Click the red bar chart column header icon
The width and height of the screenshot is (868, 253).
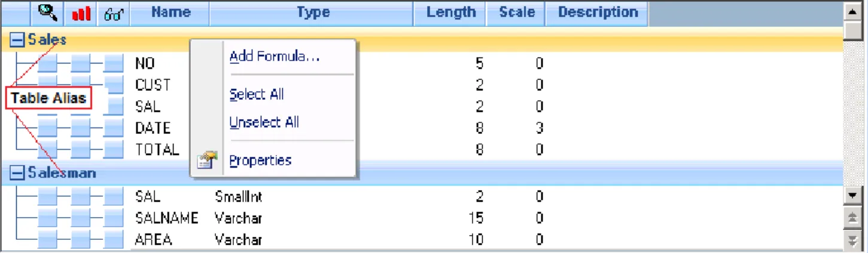click(81, 13)
